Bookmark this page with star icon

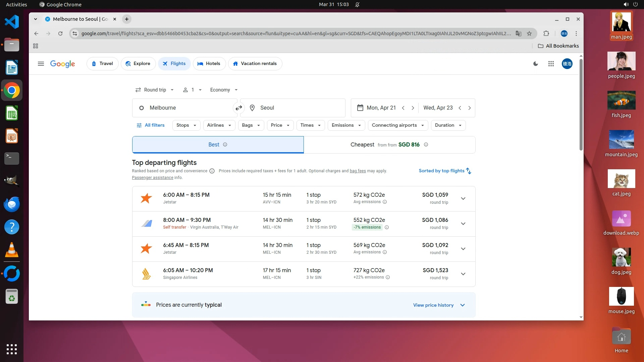[x=529, y=34]
